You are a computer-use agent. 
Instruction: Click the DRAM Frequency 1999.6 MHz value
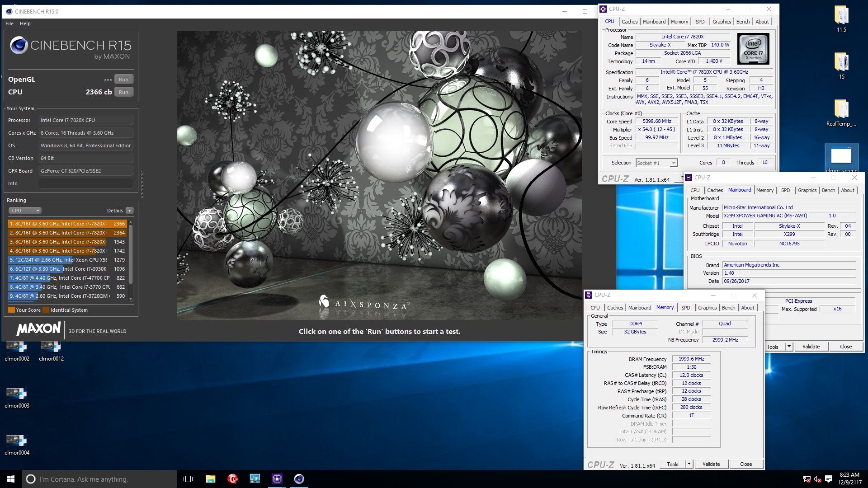click(691, 359)
